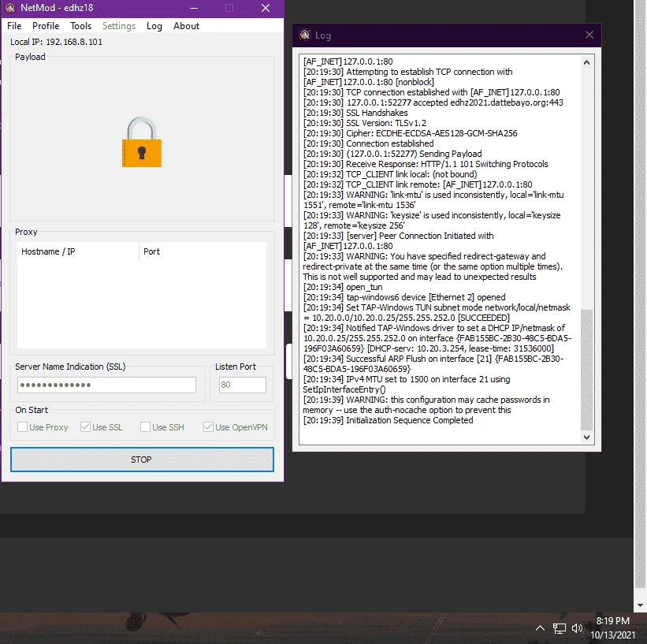Image resolution: width=647 pixels, height=644 pixels.
Task: Click log line 'Cipher: ECDHE-ECDSA-AES128-GCM-SHA256'
Action: click(410, 133)
